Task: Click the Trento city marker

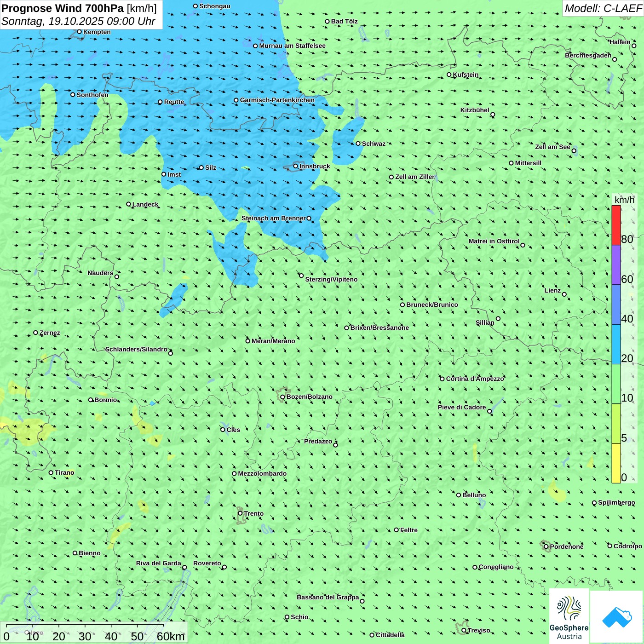Action: (x=240, y=513)
